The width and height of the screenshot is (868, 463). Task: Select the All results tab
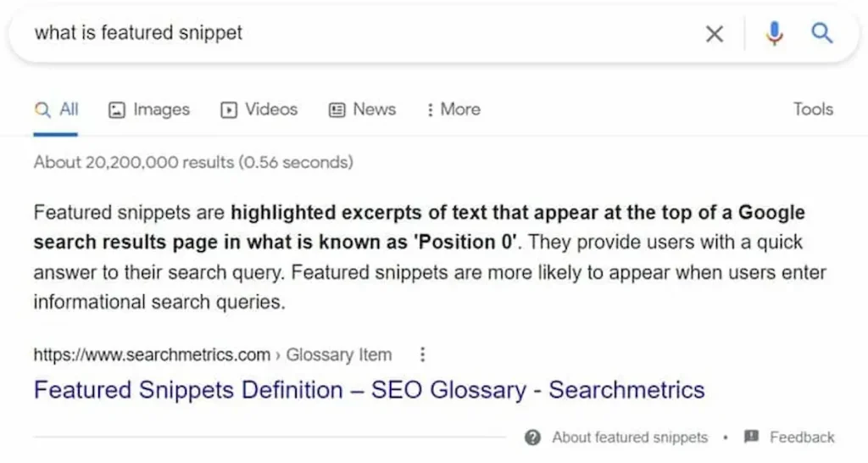[58, 109]
